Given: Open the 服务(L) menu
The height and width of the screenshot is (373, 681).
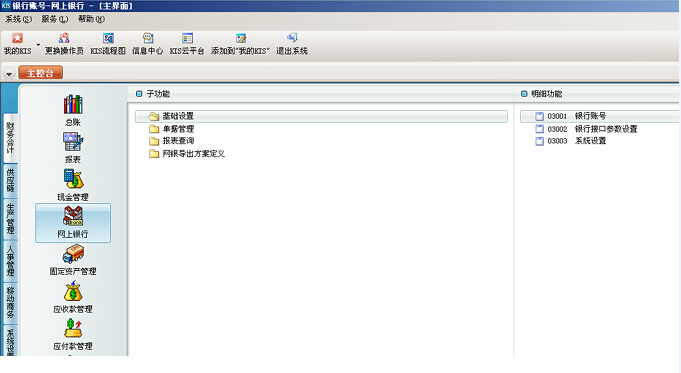Looking at the screenshot, I should pyautogui.click(x=55, y=19).
